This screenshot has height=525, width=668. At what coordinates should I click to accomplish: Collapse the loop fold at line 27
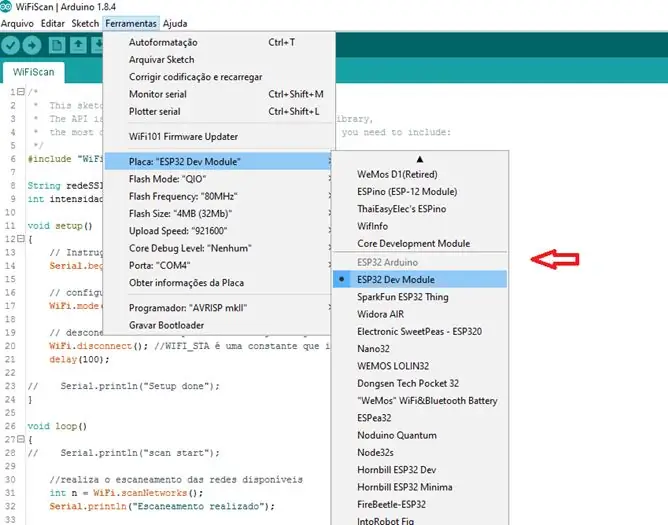click(x=20, y=439)
